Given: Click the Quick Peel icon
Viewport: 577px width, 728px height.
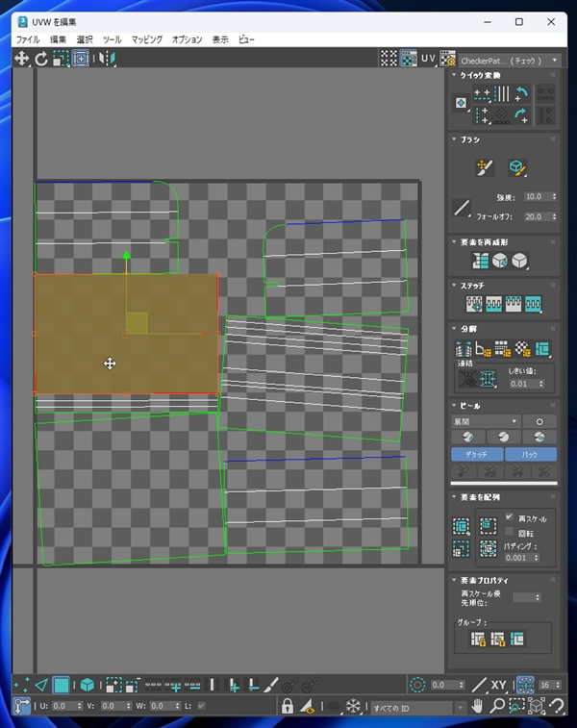Looking at the screenshot, I should [x=468, y=437].
